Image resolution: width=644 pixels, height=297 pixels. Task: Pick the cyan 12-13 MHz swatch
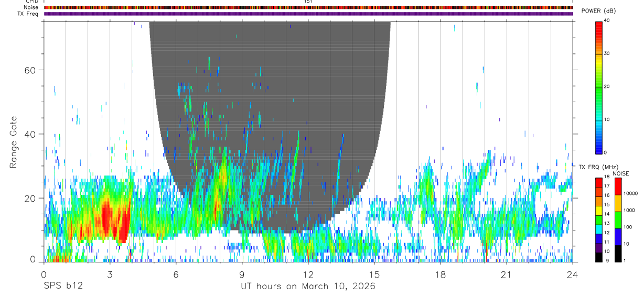tap(599, 229)
